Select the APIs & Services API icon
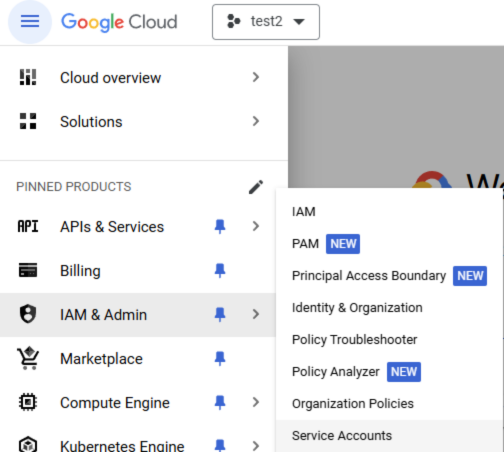This screenshot has height=452, width=504. [28, 226]
